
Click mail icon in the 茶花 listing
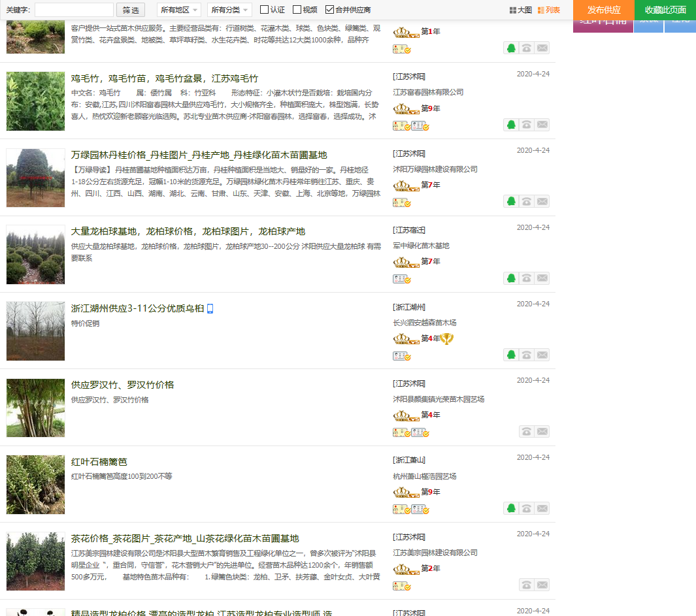click(x=542, y=585)
